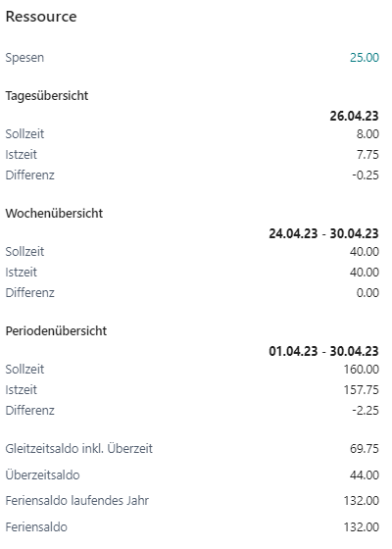Select the period range 01.04.23 - 30.04.23
Viewport: 392px width, 549px height.
click(x=323, y=351)
